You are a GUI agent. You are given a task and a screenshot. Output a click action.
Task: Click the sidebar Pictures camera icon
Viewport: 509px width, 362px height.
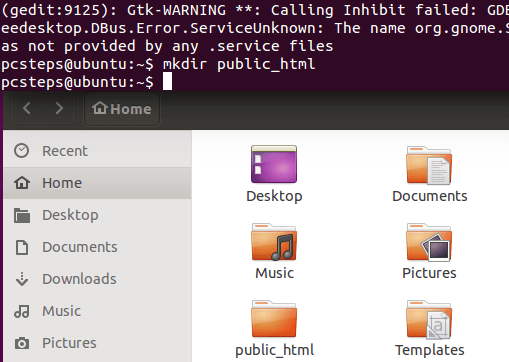tap(22, 343)
